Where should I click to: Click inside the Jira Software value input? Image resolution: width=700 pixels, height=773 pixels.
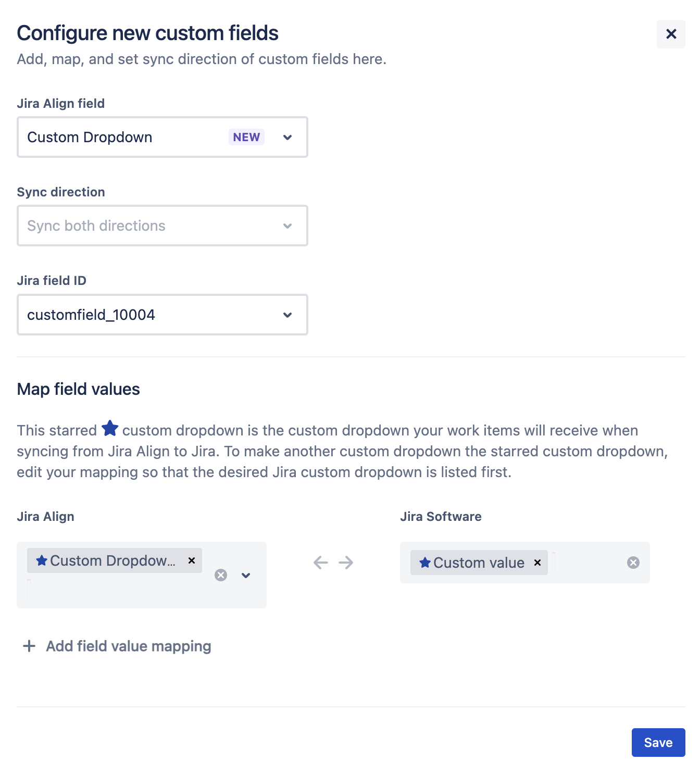(x=583, y=563)
